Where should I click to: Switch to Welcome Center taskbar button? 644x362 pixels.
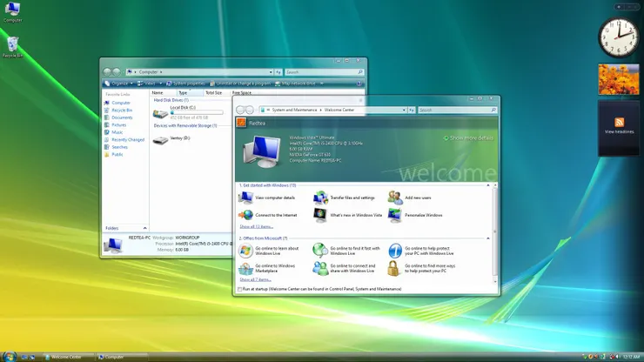pos(68,357)
